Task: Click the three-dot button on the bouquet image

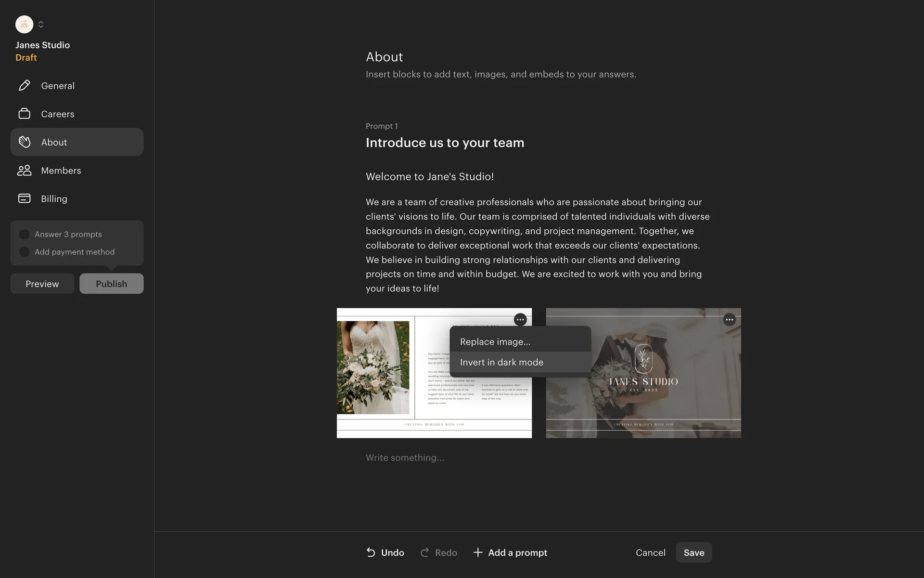Action: (520, 319)
